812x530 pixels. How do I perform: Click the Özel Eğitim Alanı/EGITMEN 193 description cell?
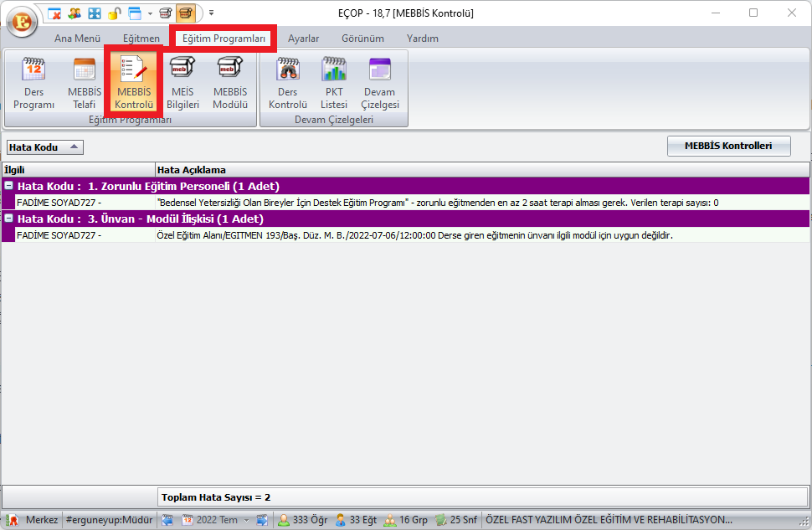[x=482, y=235]
